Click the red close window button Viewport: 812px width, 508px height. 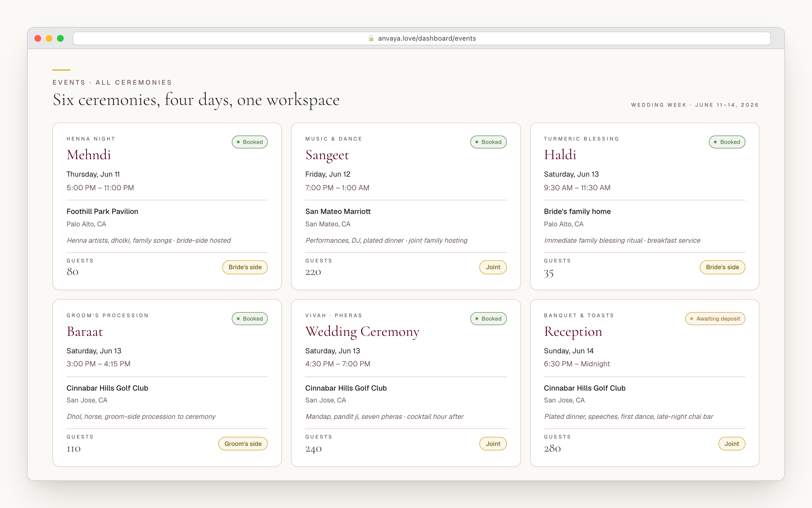click(x=38, y=38)
